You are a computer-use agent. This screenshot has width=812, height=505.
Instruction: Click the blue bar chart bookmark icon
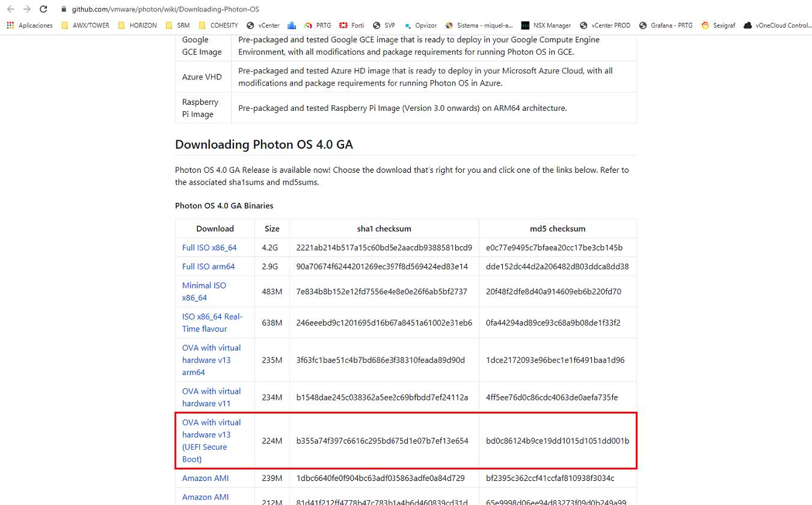pos(292,25)
